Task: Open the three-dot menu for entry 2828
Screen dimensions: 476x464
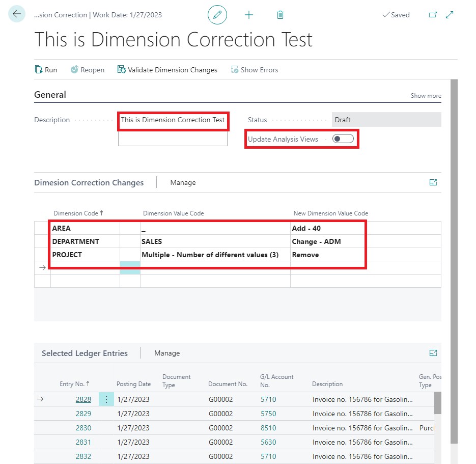Action: 106,399
